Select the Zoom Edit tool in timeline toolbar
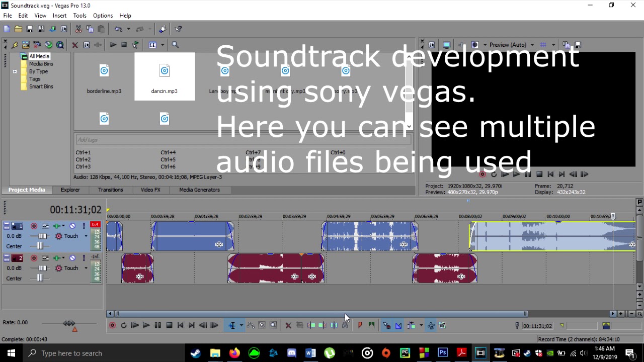Image resolution: width=644 pixels, height=362 pixels. [273, 325]
